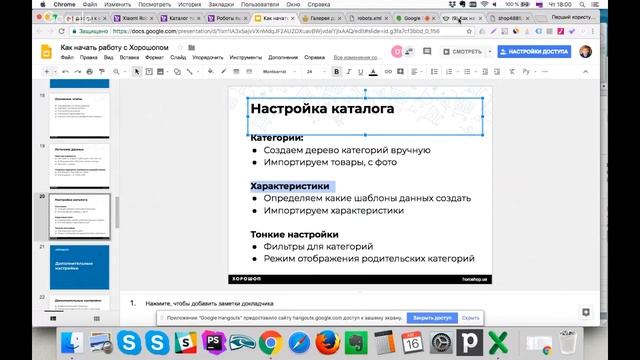Open Finder from the Dock

pos(72,342)
